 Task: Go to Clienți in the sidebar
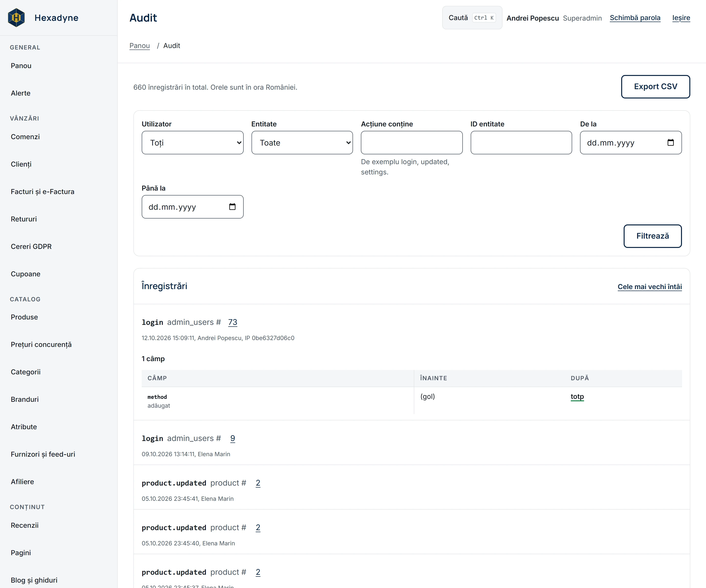click(21, 164)
